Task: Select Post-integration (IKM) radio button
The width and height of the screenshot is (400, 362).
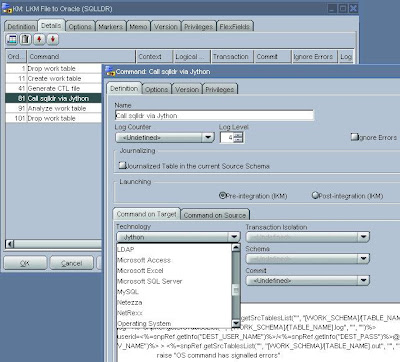Action: pyautogui.click(x=315, y=195)
